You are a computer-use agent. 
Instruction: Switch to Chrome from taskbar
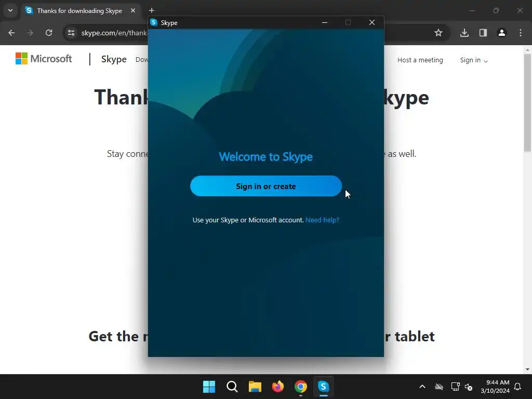coord(301,387)
